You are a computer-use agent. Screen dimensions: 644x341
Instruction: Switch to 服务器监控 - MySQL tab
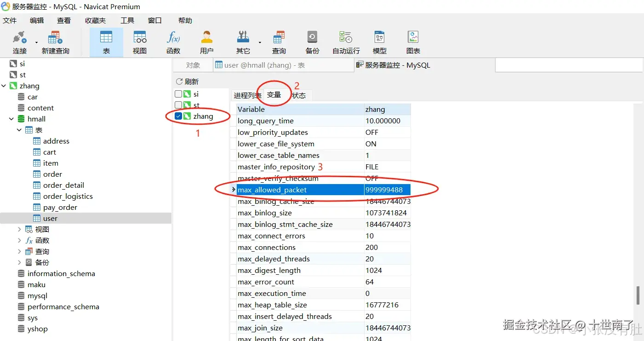click(424, 65)
